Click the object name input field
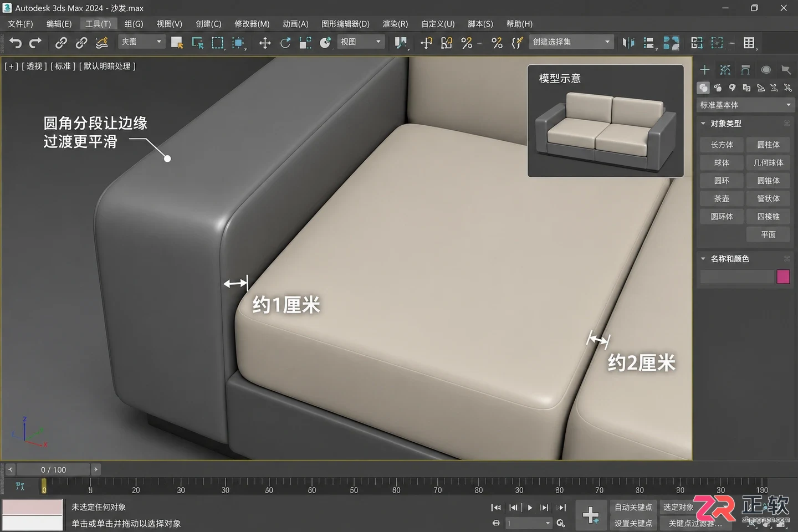This screenshot has height=532, width=798. [736, 277]
